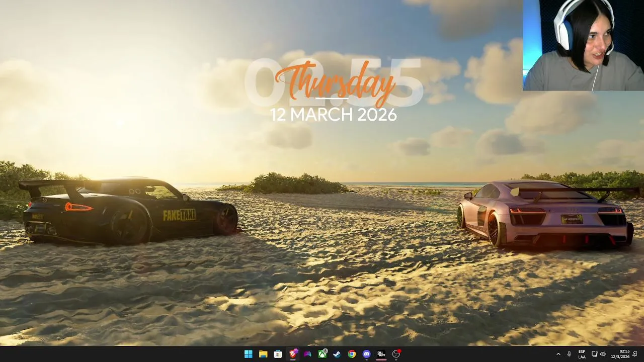Open File Explorer from the taskbar

263,354
